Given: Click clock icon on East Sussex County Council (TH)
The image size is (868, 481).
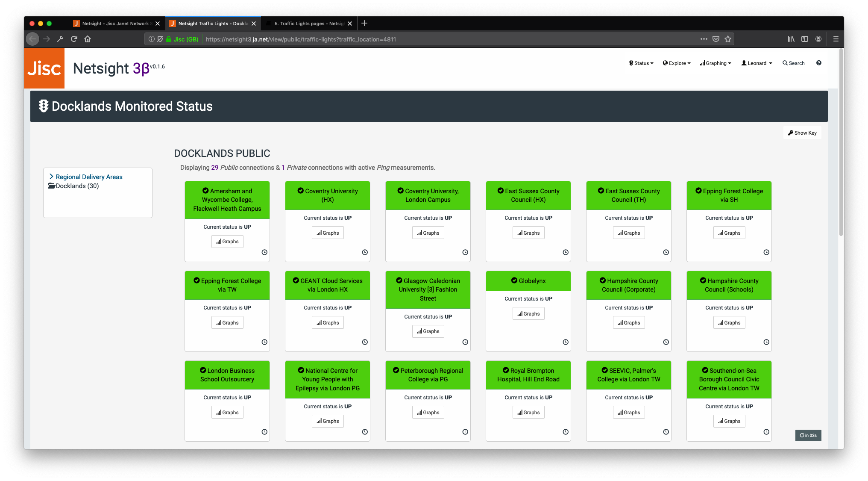Looking at the screenshot, I should pos(666,252).
